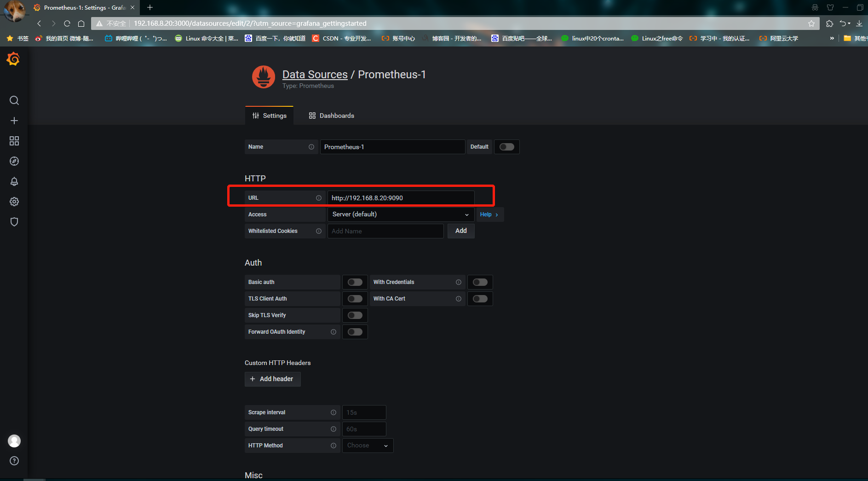
Task: Click the info icon for Query timeout
Action: point(333,429)
